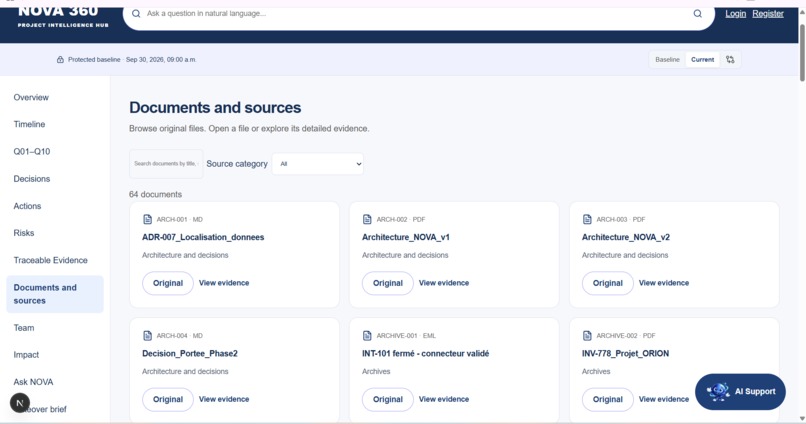The height and width of the screenshot is (424, 806).
Task: Open Original of Decision_Portee_Phase2
Action: [x=168, y=399]
